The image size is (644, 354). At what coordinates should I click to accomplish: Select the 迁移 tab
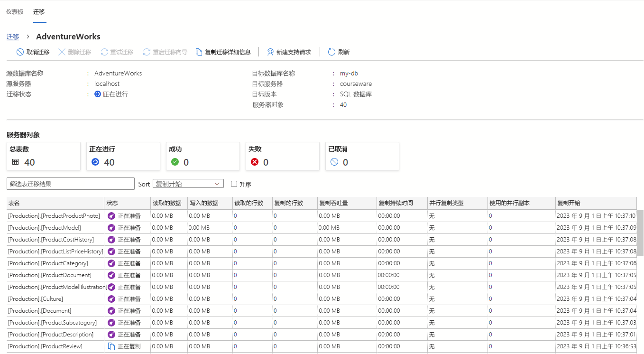tap(39, 11)
